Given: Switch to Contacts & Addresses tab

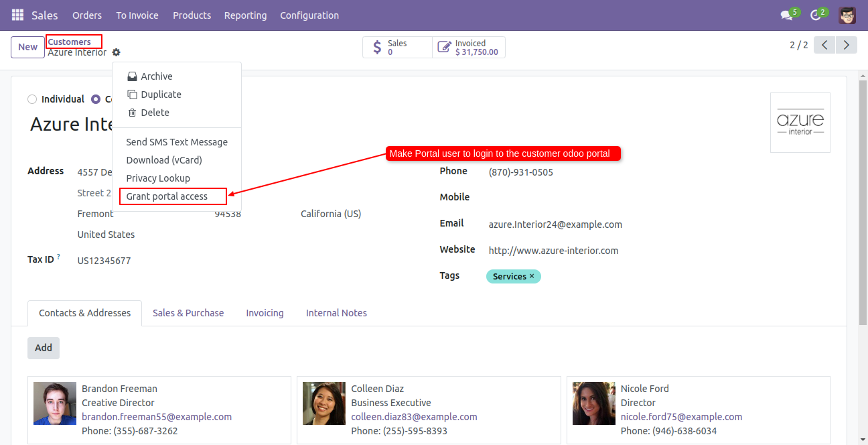Looking at the screenshot, I should click(x=85, y=313).
